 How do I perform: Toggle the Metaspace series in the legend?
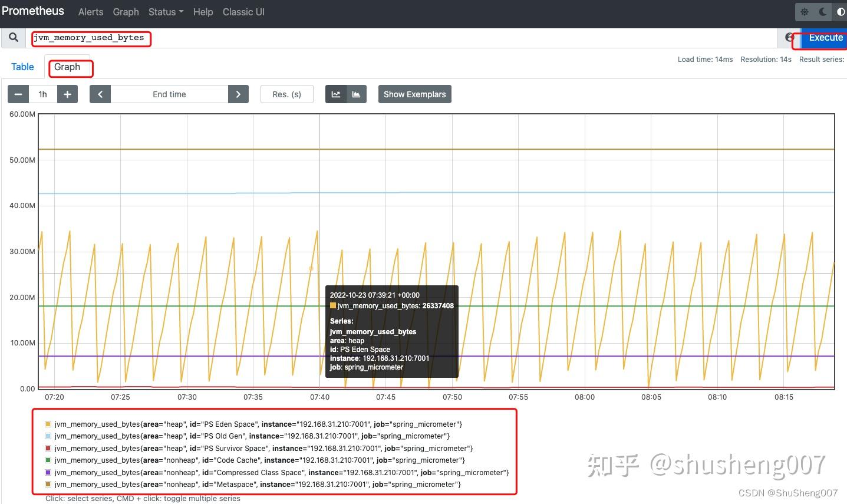(48, 484)
